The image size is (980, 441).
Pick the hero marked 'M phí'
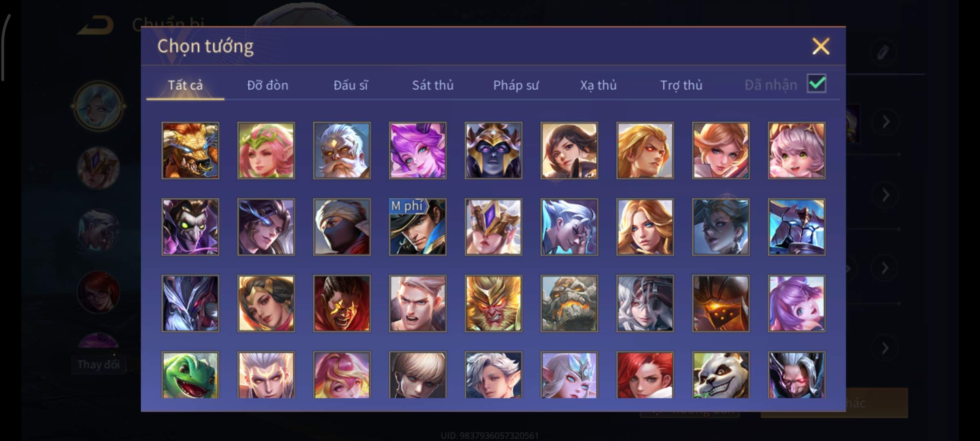pyautogui.click(x=418, y=227)
